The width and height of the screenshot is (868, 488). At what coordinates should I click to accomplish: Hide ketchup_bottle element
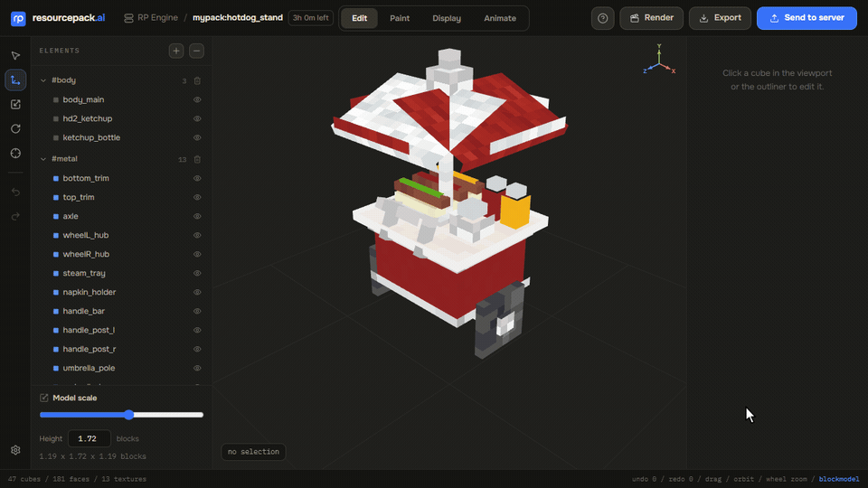pyautogui.click(x=197, y=137)
